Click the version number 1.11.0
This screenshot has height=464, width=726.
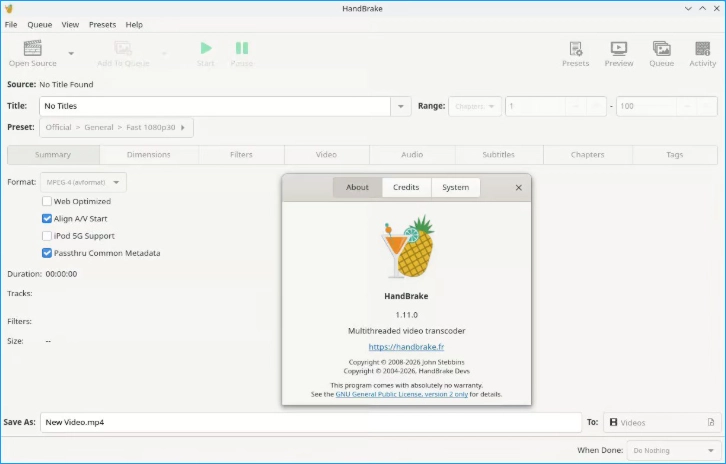click(407, 315)
